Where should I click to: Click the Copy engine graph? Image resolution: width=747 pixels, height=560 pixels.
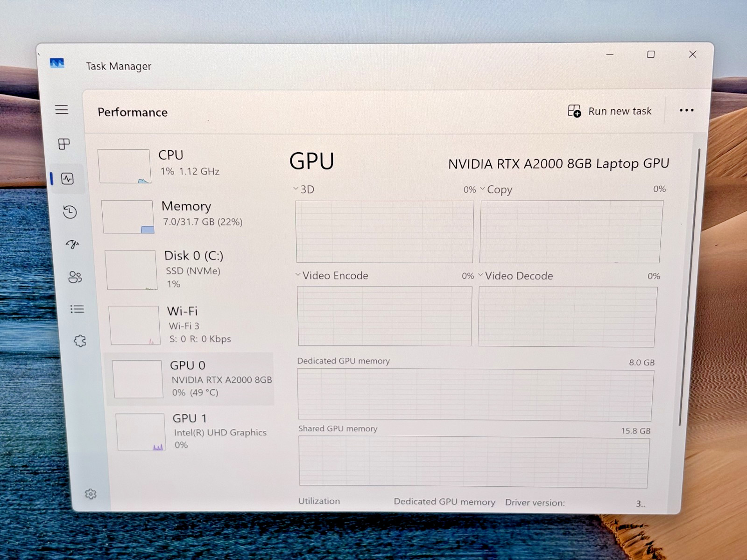point(571,232)
